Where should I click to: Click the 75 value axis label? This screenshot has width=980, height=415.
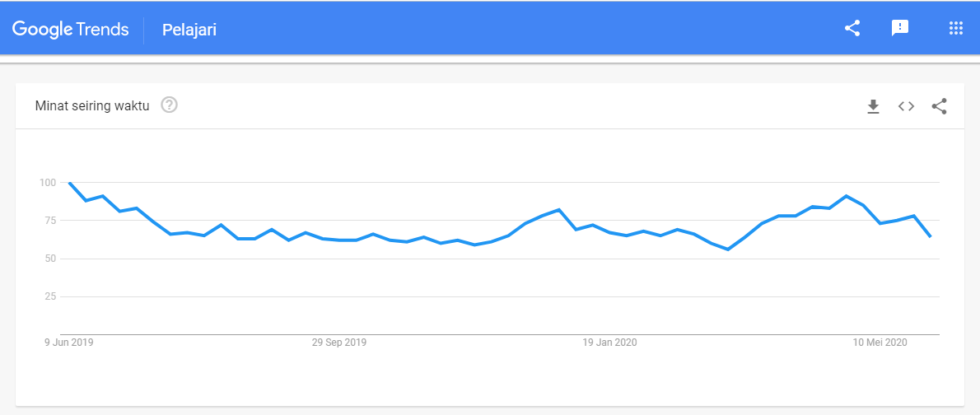click(x=50, y=221)
